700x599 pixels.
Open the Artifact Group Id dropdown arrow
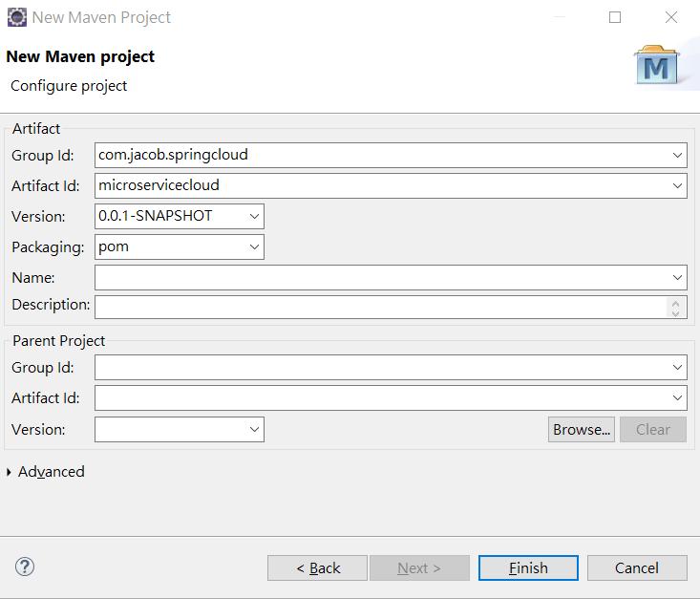pos(677,156)
